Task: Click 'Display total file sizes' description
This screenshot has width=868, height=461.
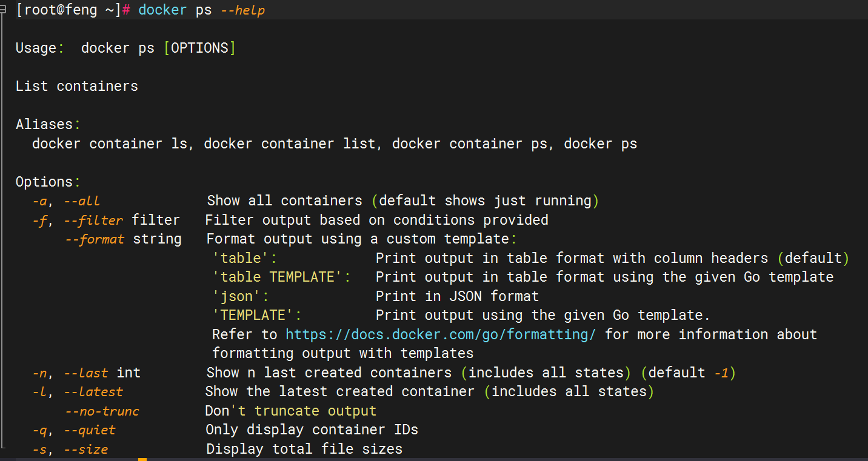Action: [x=304, y=449]
